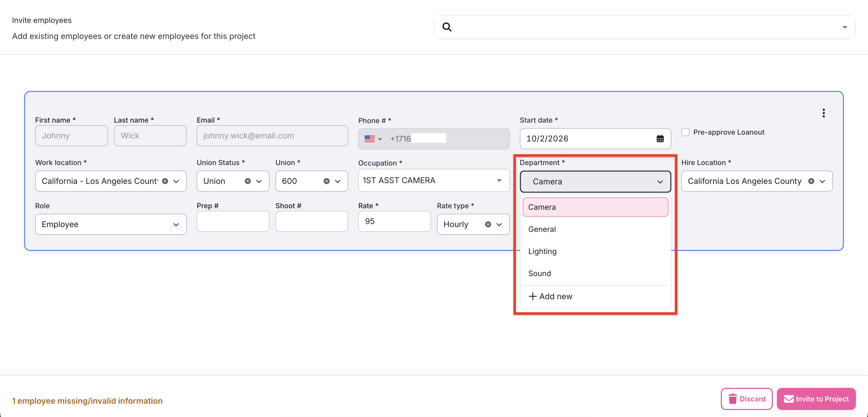868x417 pixels.
Task: Open the Role Employee dropdown
Action: pos(111,224)
